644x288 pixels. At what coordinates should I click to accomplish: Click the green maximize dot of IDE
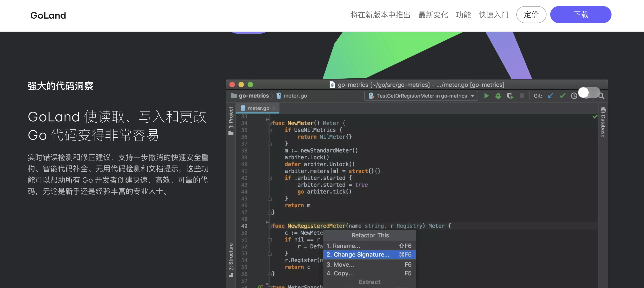coord(250,85)
